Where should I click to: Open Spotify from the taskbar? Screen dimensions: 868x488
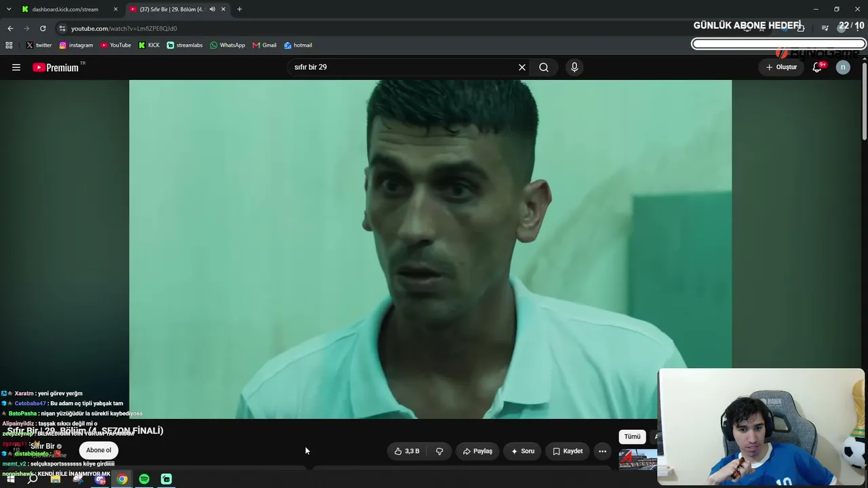[x=144, y=479]
